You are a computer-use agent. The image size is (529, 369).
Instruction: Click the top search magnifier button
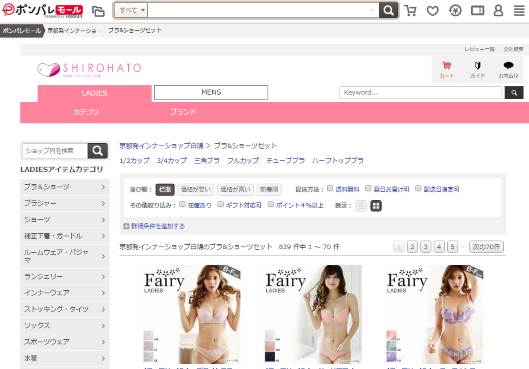(x=388, y=10)
